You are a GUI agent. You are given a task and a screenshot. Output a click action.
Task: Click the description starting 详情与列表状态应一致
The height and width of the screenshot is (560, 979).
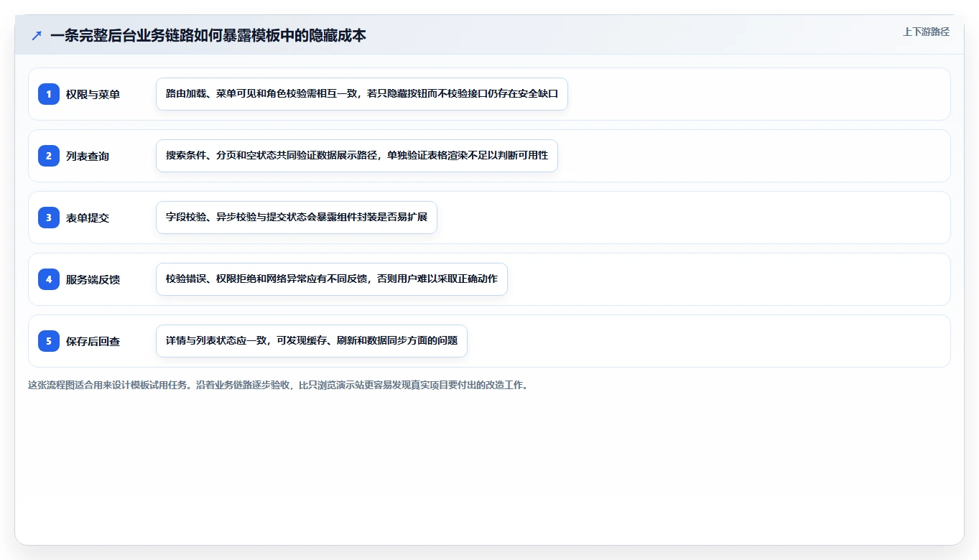[x=312, y=341]
